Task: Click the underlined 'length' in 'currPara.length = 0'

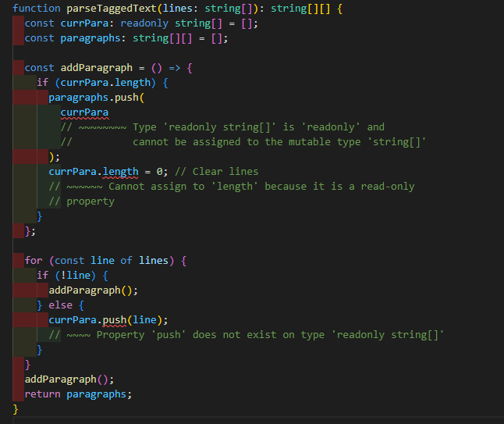Action: pyautogui.click(x=120, y=172)
